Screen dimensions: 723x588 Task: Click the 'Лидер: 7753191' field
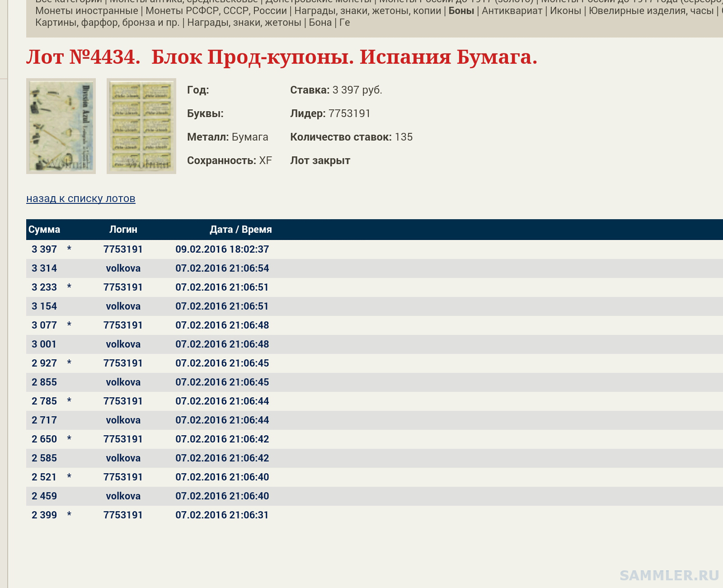click(x=330, y=113)
